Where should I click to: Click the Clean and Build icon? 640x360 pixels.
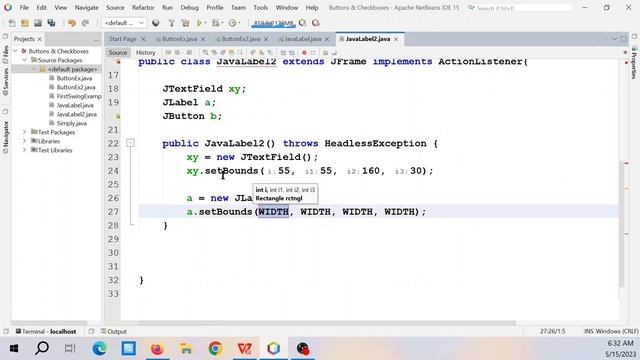click(185, 23)
